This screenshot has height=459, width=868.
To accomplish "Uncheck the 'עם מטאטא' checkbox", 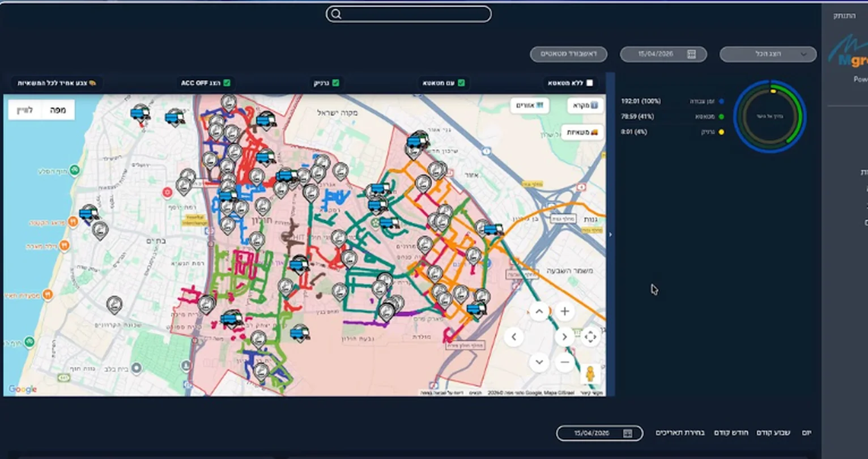I will [x=461, y=83].
